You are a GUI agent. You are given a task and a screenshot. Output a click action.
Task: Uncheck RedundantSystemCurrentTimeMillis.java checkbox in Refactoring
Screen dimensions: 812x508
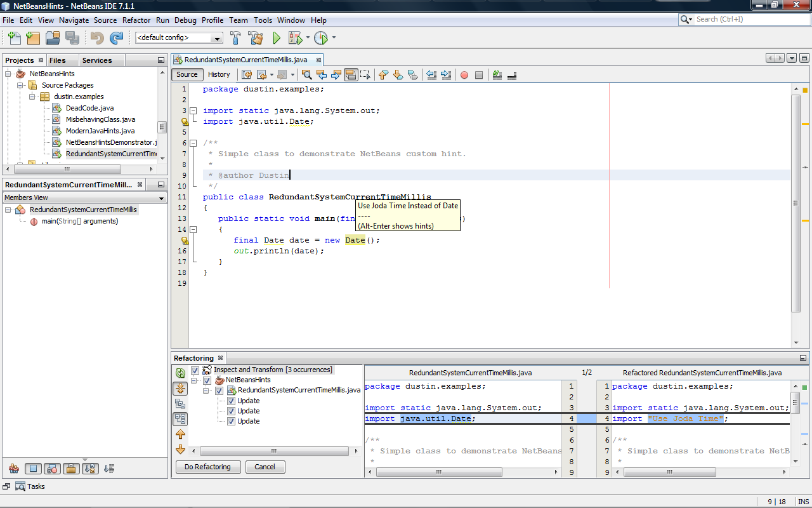pyautogui.click(x=219, y=391)
